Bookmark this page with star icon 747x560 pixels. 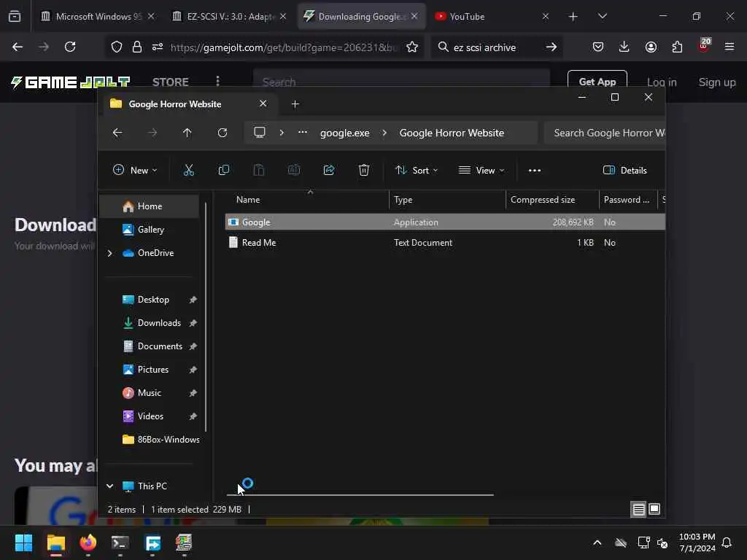pyautogui.click(x=412, y=47)
